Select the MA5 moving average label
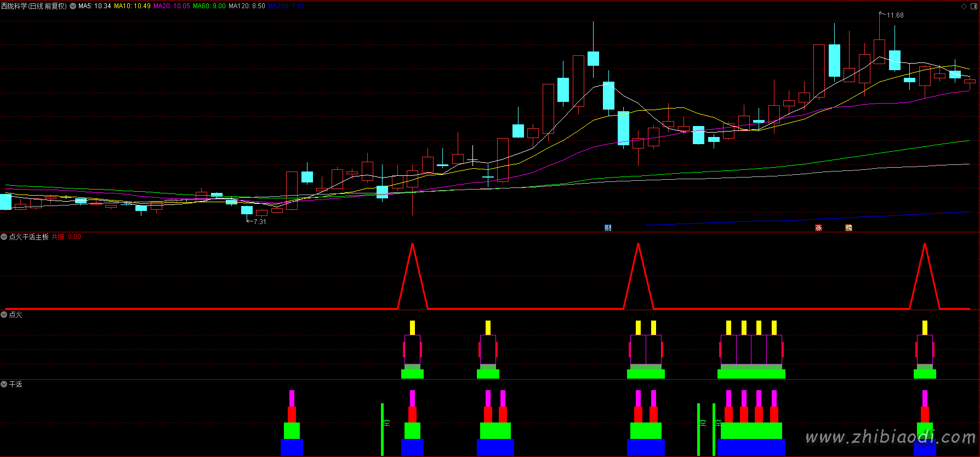Image resolution: width=980 pixels, height=457 pixels. 95,6
